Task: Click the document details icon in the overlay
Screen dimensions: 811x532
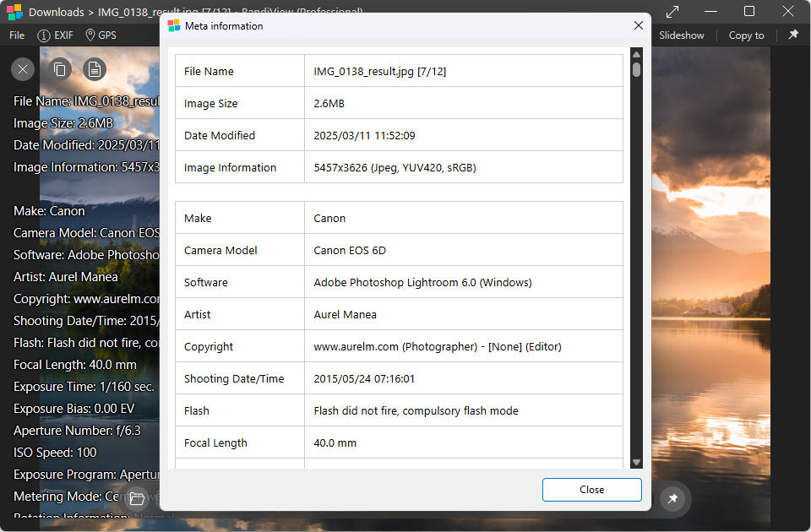Action: 95,69
